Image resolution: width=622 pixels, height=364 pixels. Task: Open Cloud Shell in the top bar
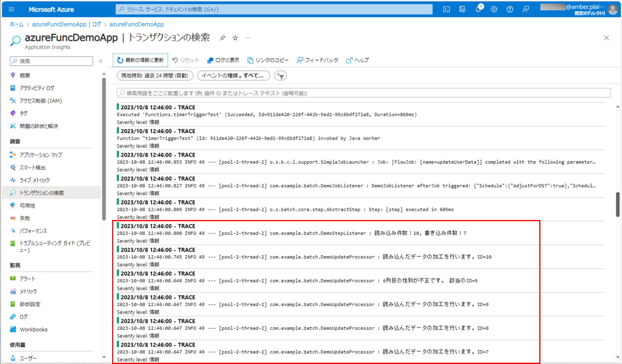(x=446, y=9)
